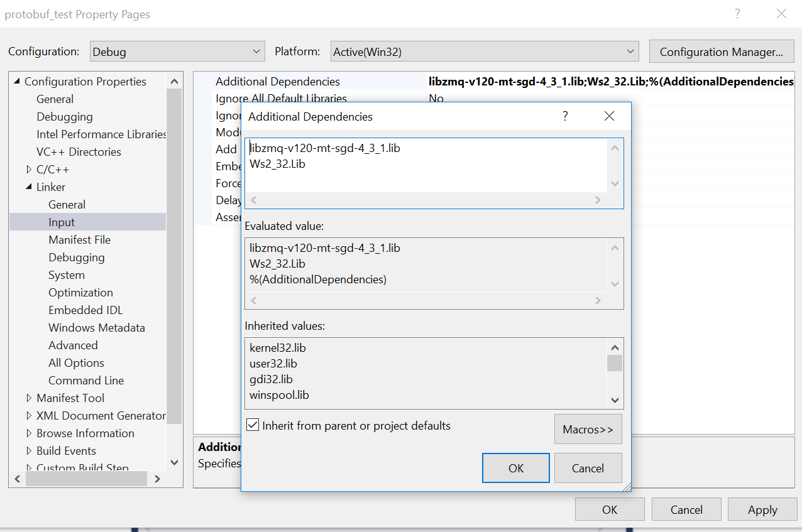802x532 pixels.
Task: Confirm with OK in Additional Dependencies dialog
Action: (x=516, y=468)
